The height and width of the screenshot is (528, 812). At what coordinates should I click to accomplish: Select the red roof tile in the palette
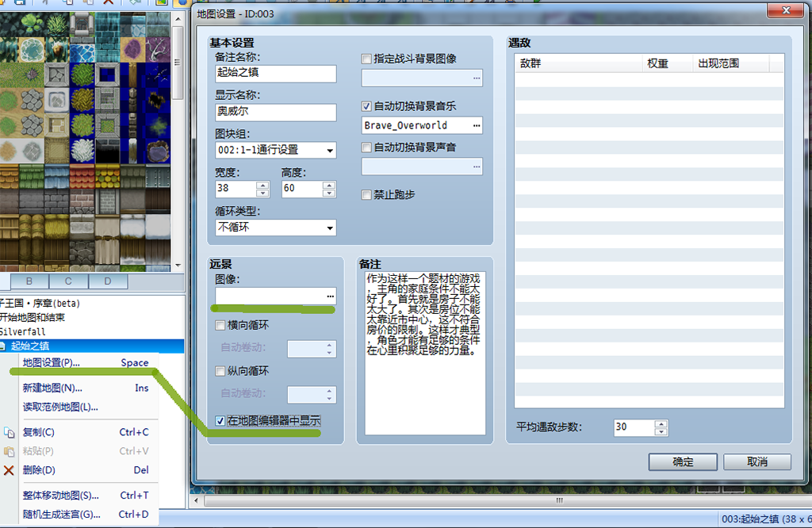[82, 177]
